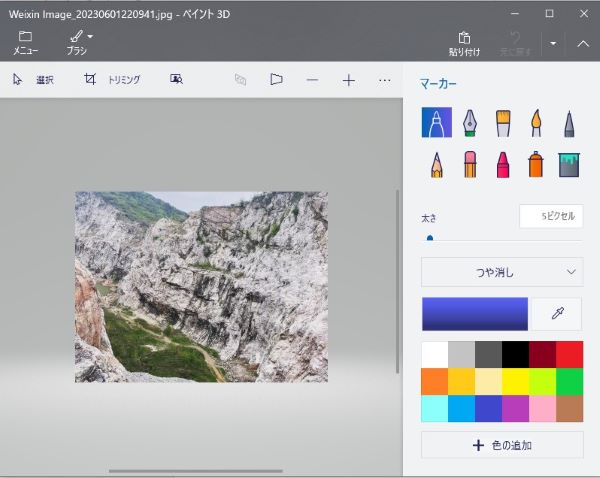Click the 色の追加 add color button
Screen dimensions: 600x478
[502, 444]
